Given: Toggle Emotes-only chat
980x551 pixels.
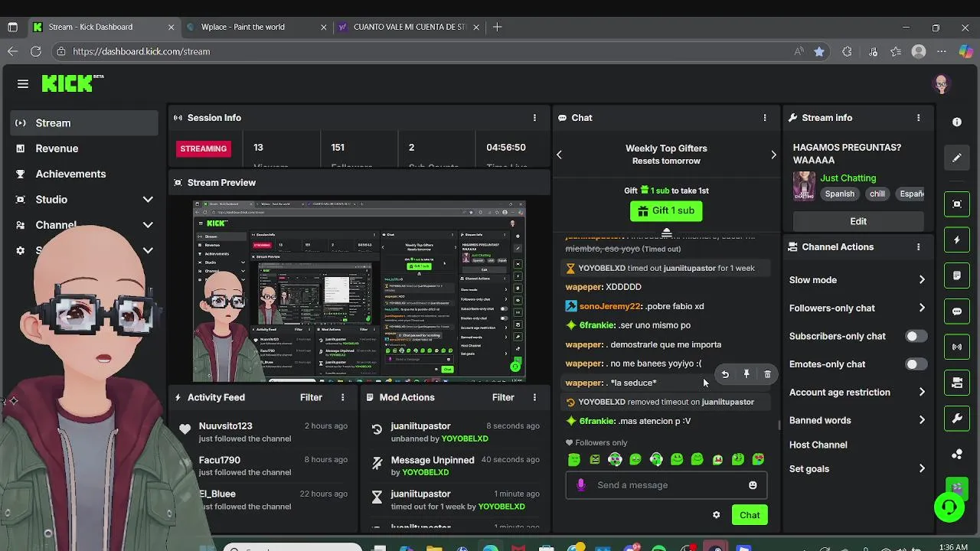Looking at the screenshot, I should click(916, 364).
